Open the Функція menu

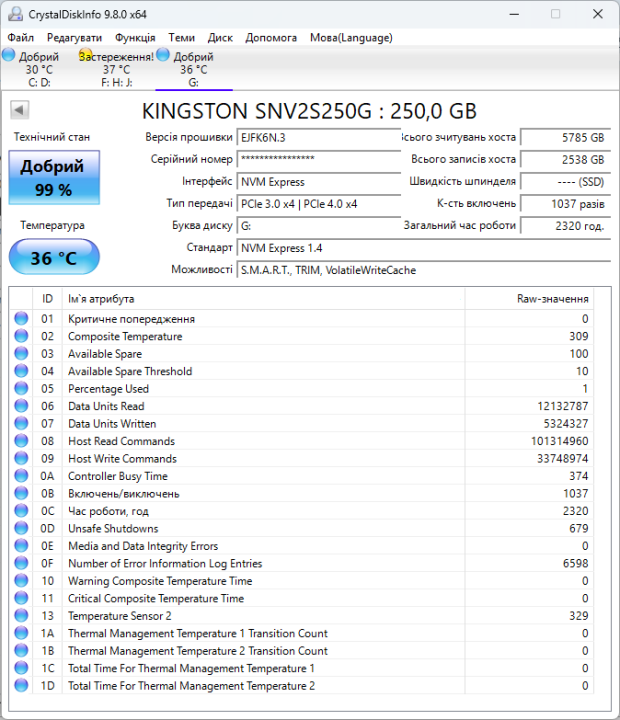pyautogui.click(x=135, y=38)
